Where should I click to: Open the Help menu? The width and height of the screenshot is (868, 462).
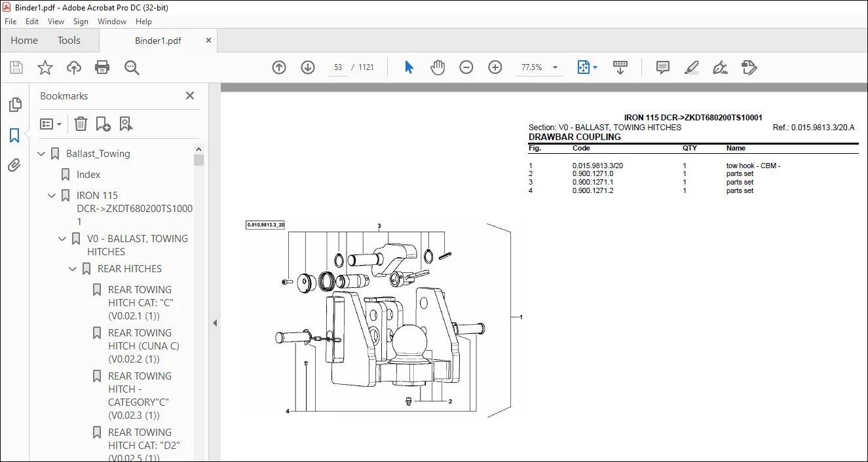click(143, 22)
